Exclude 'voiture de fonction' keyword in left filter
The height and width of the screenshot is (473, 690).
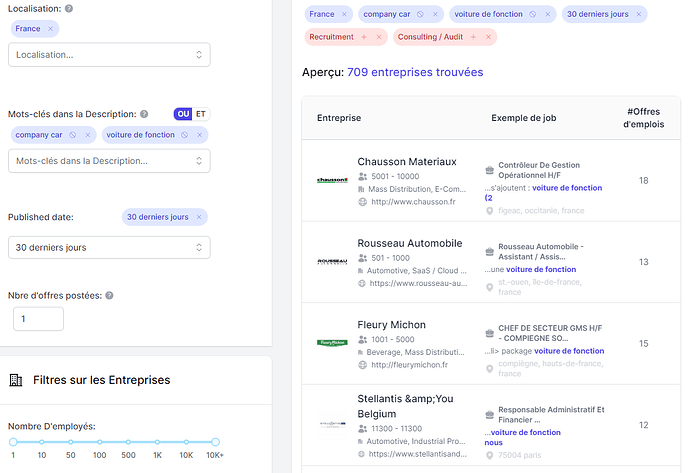pos(185,135)
